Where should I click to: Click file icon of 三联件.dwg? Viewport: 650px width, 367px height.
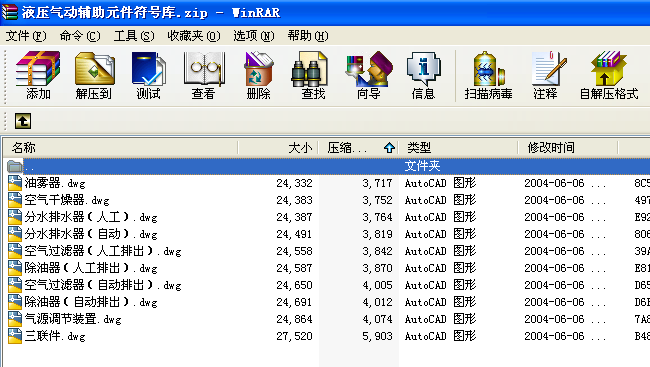pyautogui.click(x=15, y=336)
